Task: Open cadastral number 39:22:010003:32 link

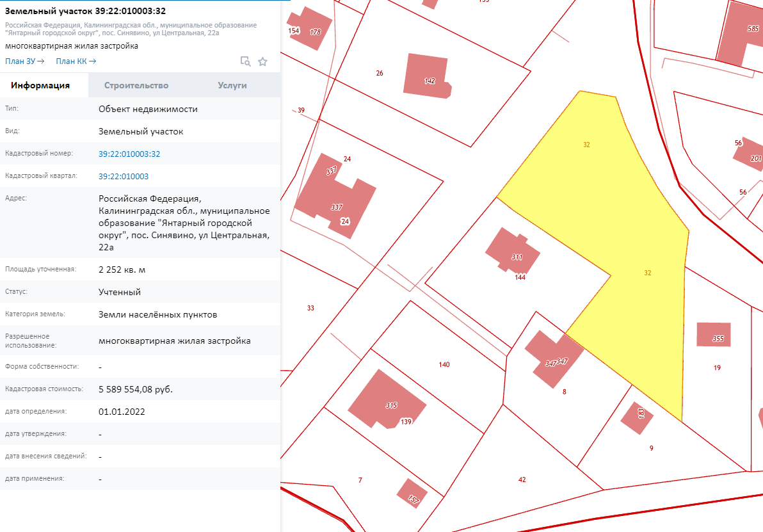Action: [129, 154]
